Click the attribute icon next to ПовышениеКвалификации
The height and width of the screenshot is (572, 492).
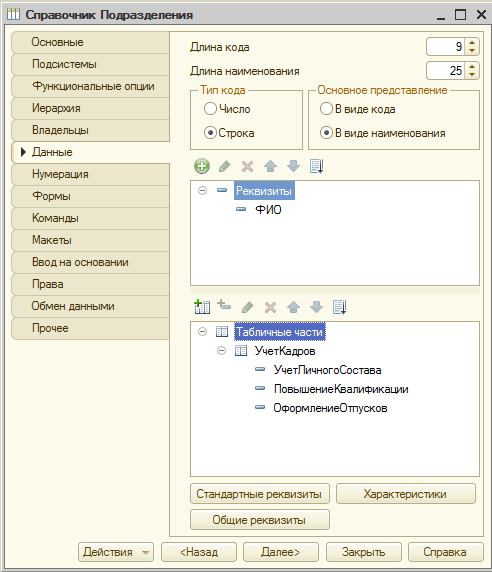pyautogui.click(x=260, y=389)
